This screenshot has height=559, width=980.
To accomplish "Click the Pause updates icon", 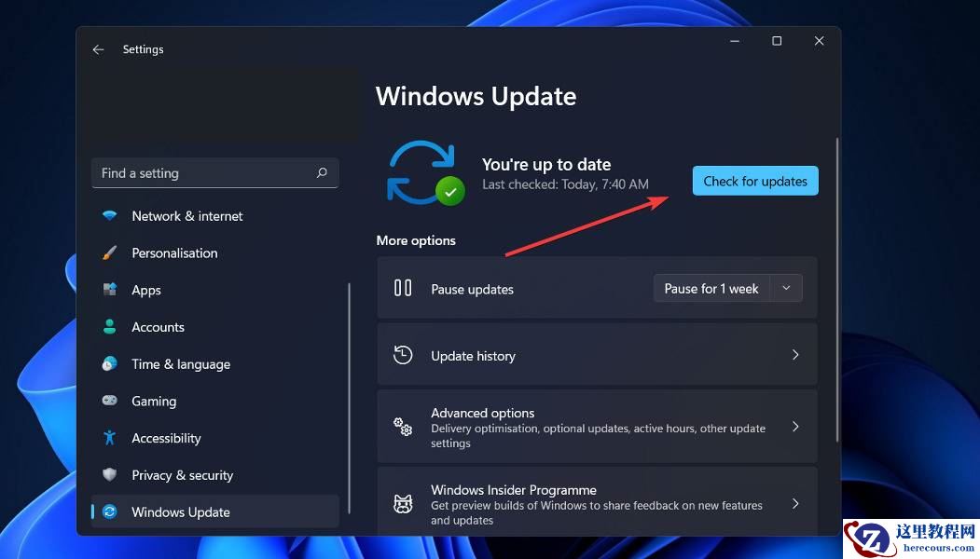I will coord(402,288).
